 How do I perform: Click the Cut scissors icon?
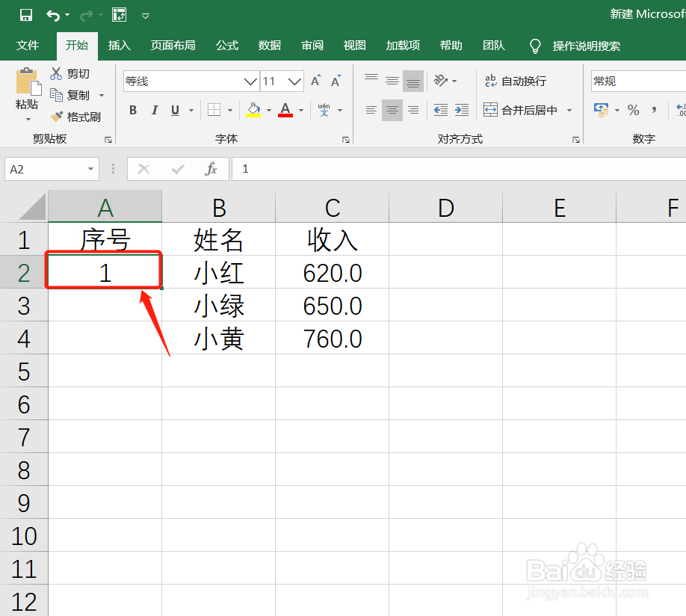click(56, 73)
